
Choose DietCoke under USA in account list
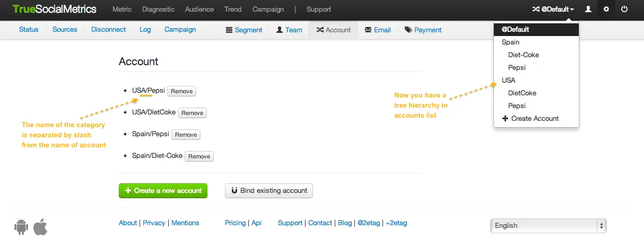[x=522, y=93]
